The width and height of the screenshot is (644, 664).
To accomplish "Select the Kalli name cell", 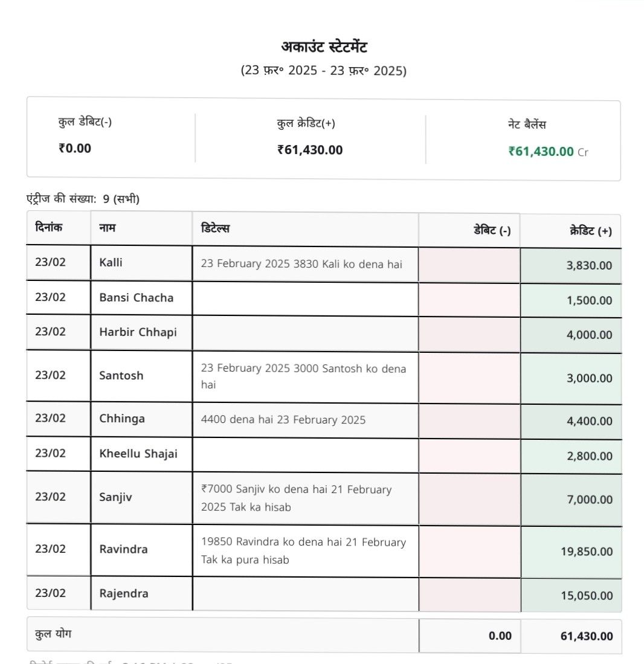I will [x=111, y=263].
